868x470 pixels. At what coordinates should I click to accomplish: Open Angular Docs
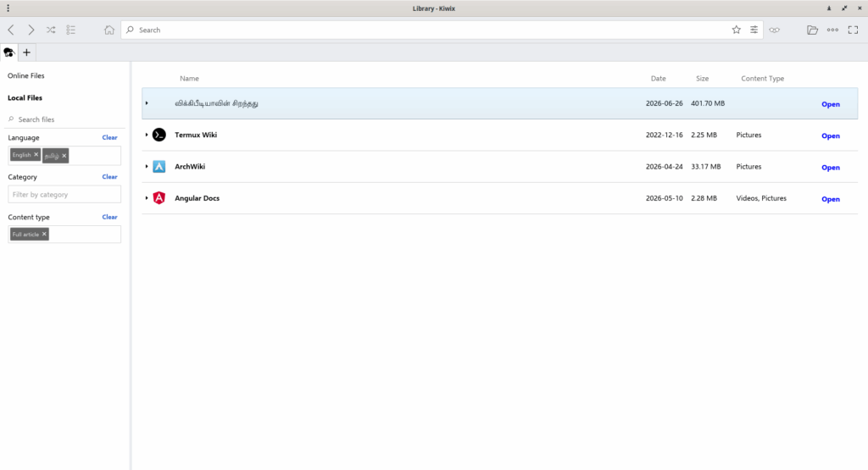pyautogui.click(x=831, y=199)
